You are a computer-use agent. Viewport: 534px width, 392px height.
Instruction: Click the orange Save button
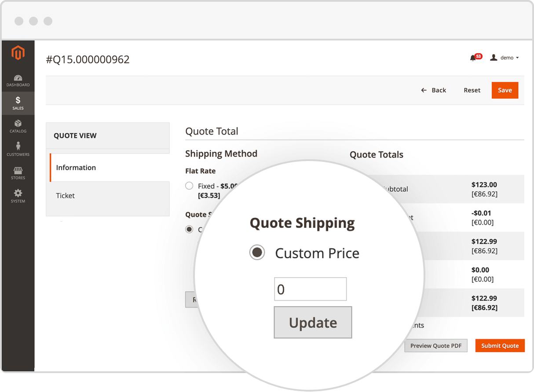(505, 90)
